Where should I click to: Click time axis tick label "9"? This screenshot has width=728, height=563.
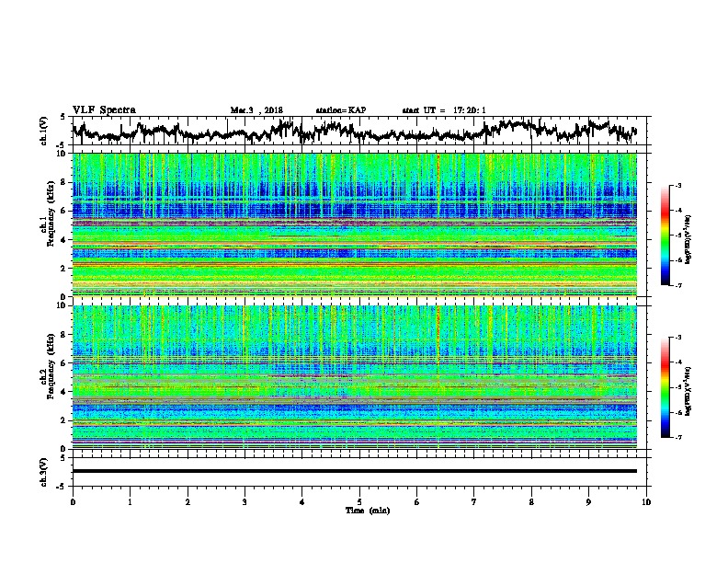click(x=588, y=502)
